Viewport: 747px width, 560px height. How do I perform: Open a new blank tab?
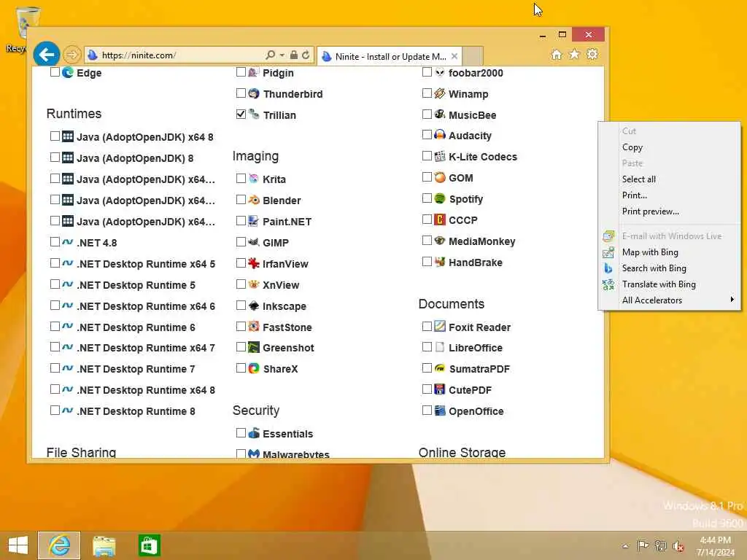pos(473,56)
